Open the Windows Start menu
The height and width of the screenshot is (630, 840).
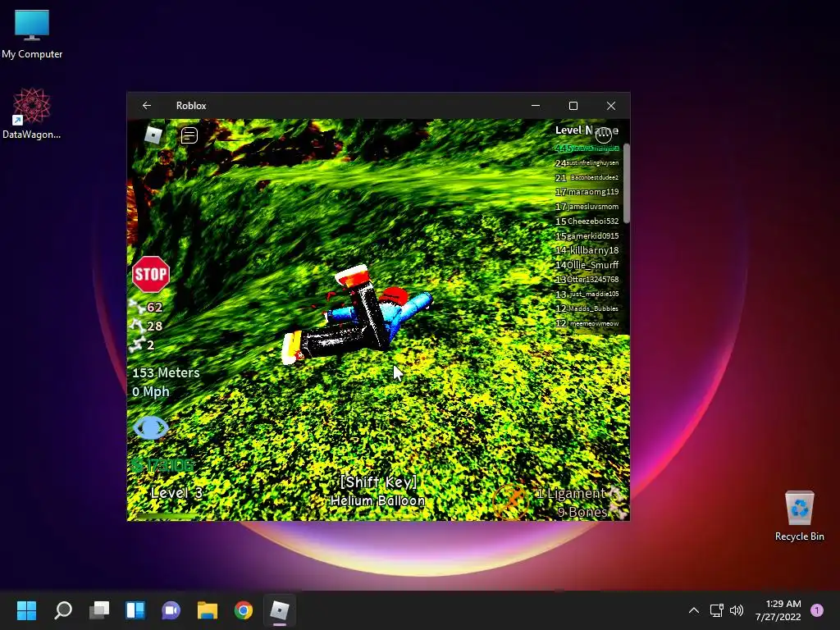tap(26, 610)
